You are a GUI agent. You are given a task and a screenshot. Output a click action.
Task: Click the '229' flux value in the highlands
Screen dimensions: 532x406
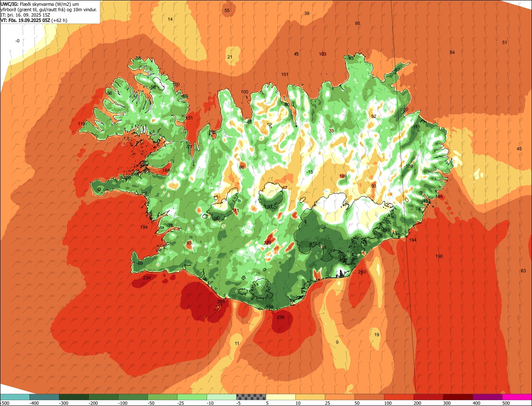[267, 243]
